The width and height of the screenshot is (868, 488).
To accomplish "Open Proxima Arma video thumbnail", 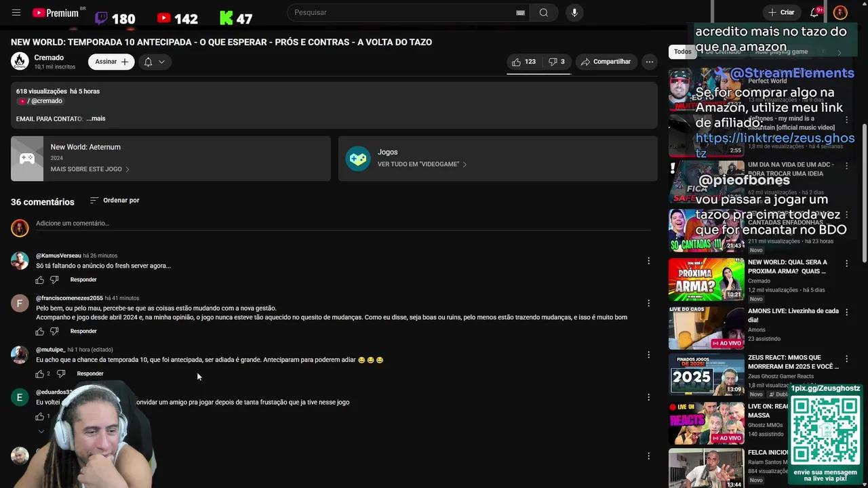I will (x=707, y=279).
